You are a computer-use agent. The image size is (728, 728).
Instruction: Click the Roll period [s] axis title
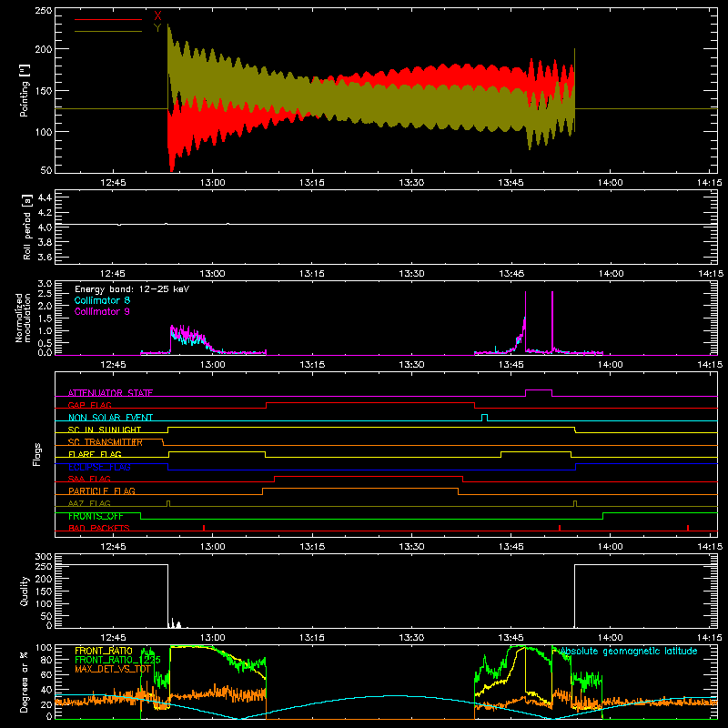[26, 227]
